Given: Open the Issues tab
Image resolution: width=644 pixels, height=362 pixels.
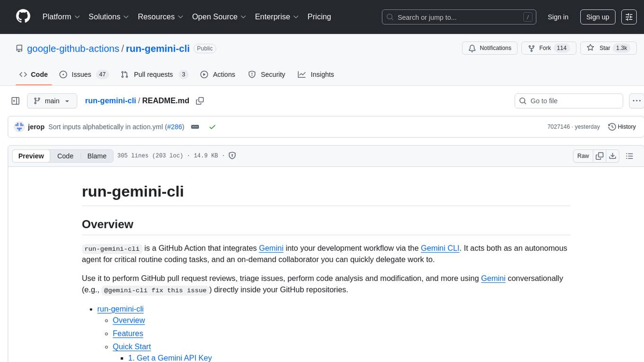Looking at the screenshot, I should tap(84, 74).
